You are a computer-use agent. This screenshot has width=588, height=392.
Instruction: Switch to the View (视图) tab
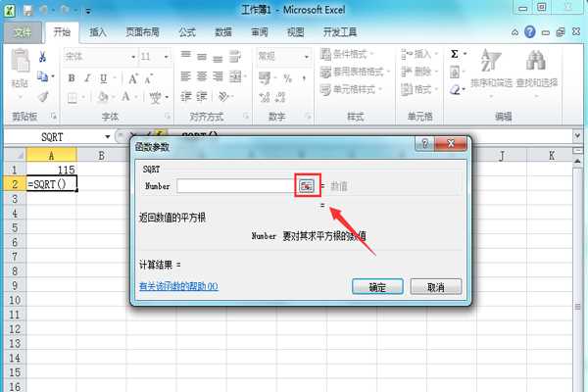click(296, 32)
